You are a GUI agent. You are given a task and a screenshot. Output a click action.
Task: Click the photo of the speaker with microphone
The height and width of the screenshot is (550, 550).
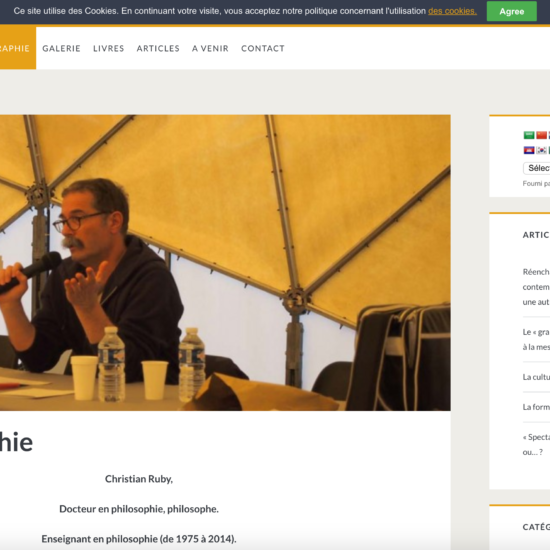point(225,263)
